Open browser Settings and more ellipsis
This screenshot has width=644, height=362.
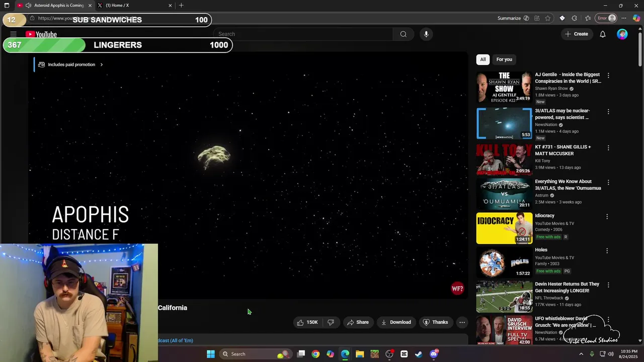[x=624, y=18]
